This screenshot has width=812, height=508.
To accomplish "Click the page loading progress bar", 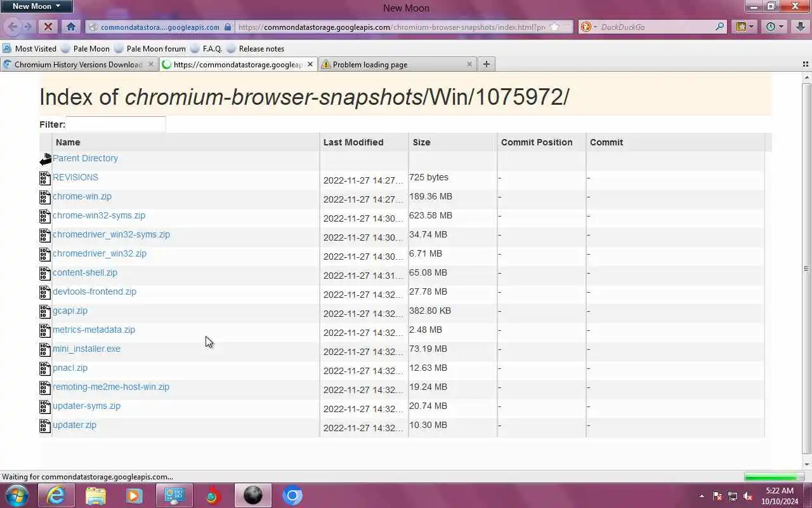I will pos(774,477).
